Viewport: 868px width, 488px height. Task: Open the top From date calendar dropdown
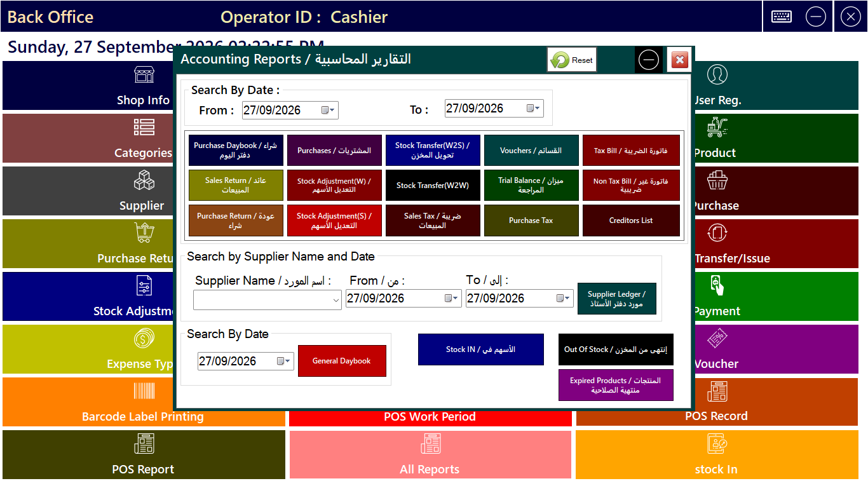point(329,110)
